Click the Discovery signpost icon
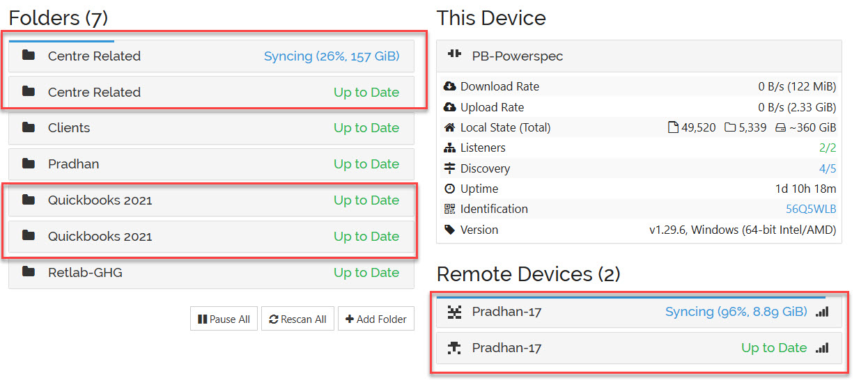The width and height of the screenshot is (868, 380). click(449, 168)
